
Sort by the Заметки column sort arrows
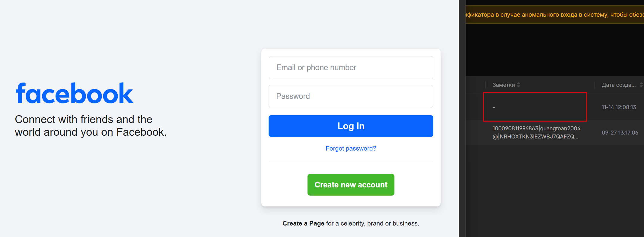tap(518, 85)
